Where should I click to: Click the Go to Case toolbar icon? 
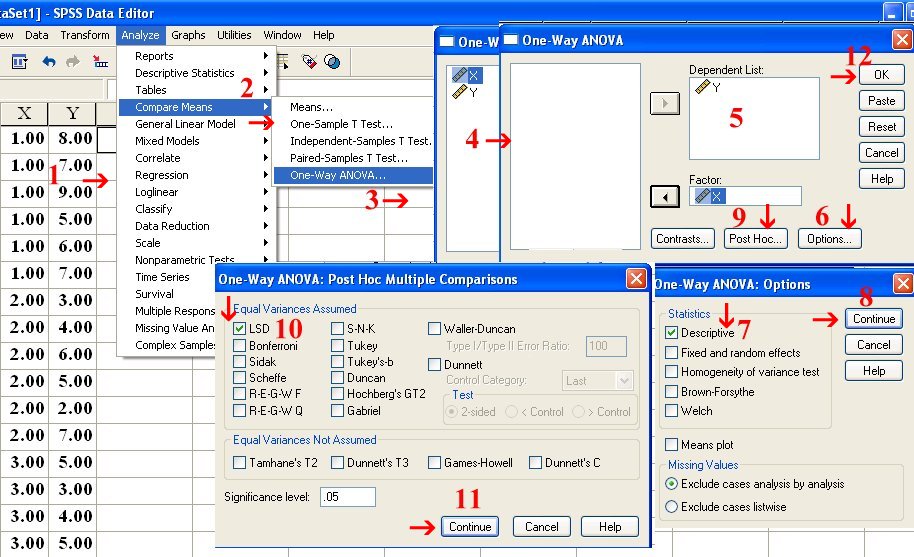pos(101,61)
